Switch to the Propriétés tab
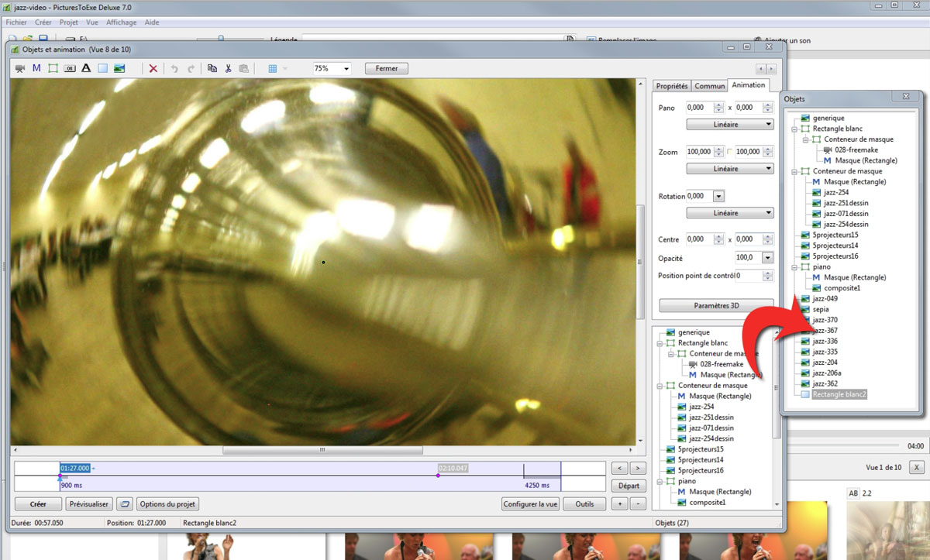The image size is (930, 560). (671, 86)
